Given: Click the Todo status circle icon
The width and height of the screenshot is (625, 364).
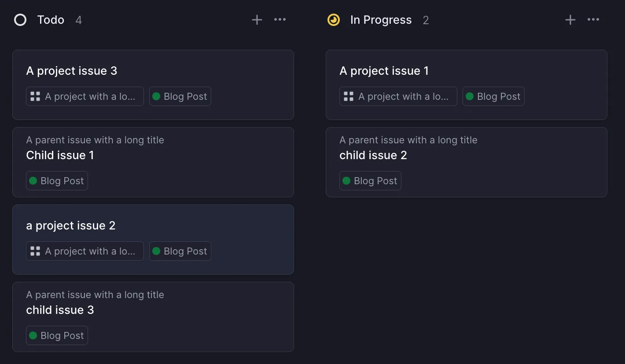Looking at the screenshot, I should [x=20, y=20].
